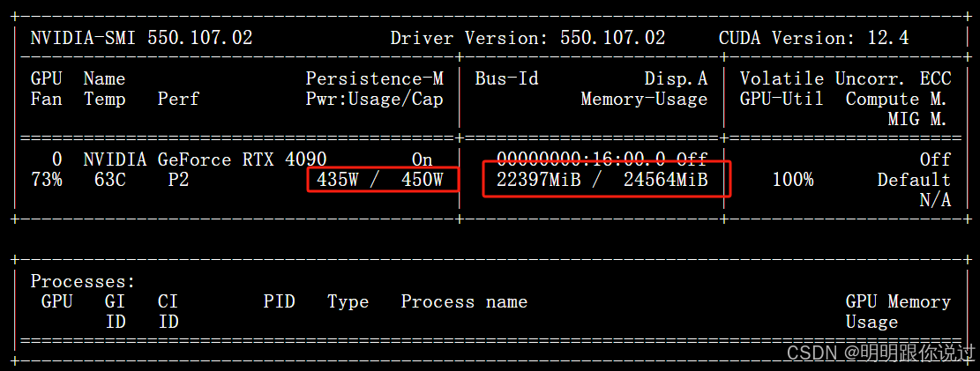Screen dimensions: 980x371
Task: Click the Pwr:Usage/Cap column header
Action: [374, 99]
